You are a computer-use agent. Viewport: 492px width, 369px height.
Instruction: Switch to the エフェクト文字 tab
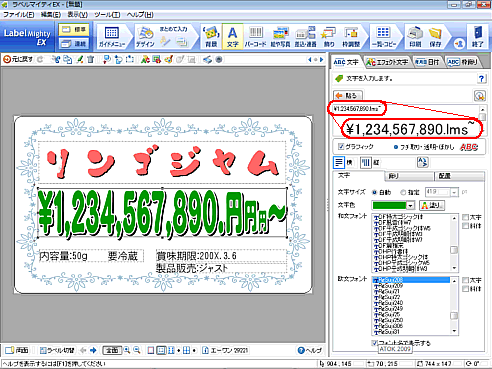pos(387,62)
